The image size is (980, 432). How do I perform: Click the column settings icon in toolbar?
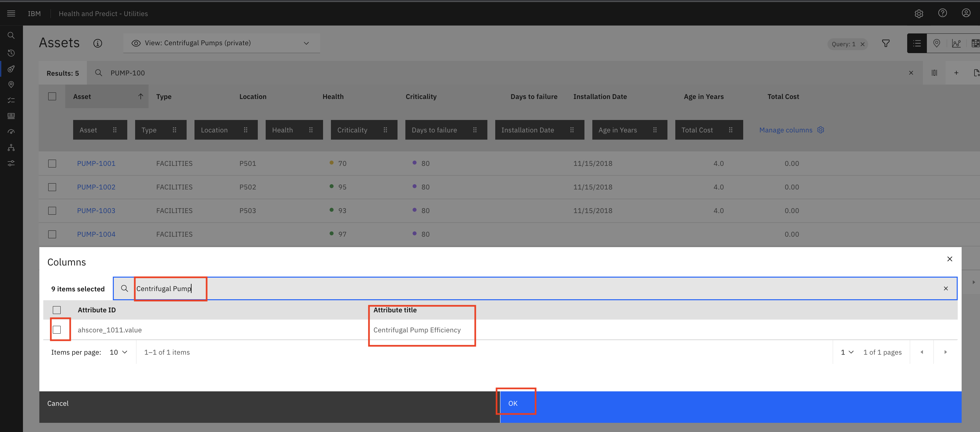click(934, 73)
